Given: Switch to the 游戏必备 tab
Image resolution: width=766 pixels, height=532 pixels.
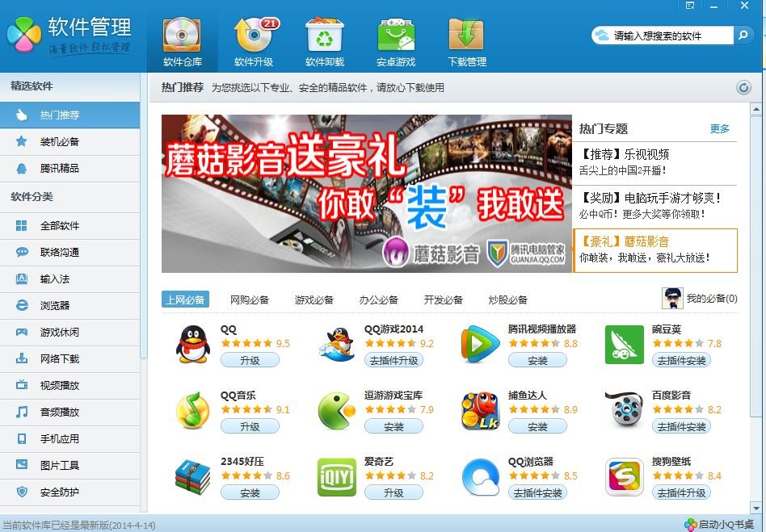Looking at the screenshot, I should point(314,300).
